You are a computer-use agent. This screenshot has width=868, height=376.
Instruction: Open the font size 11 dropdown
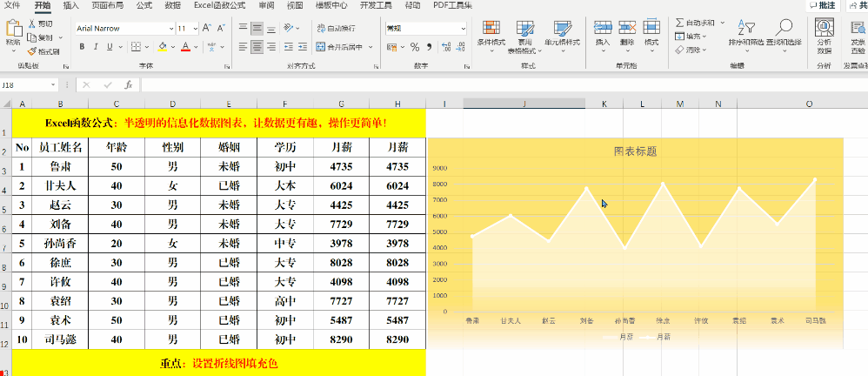(196, 28)
